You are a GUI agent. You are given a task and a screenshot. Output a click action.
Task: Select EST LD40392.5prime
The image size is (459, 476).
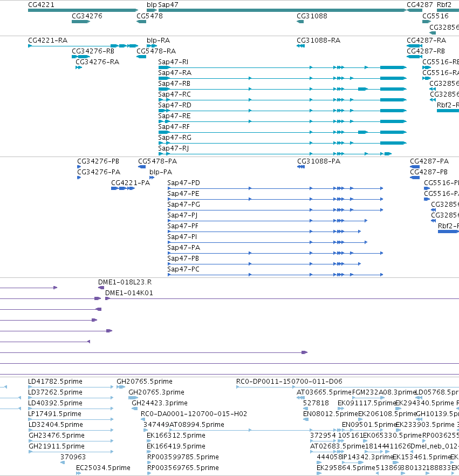(x=55, y=403)
